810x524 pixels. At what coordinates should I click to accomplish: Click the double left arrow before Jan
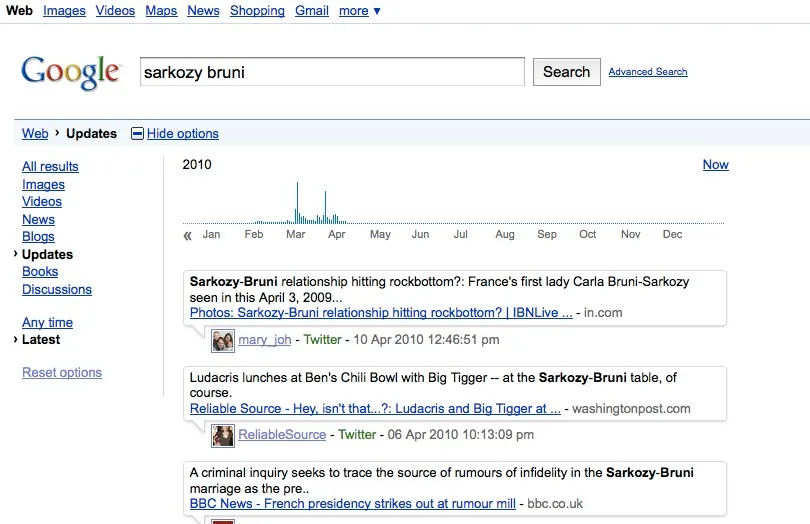(188, 236)
